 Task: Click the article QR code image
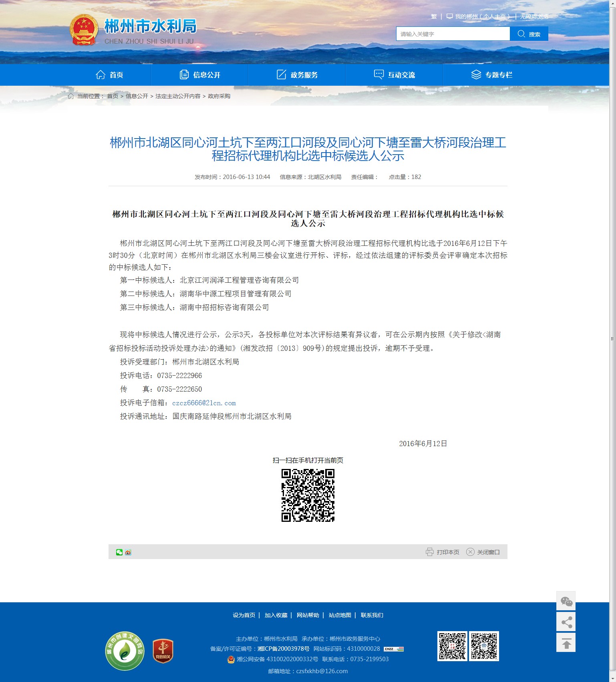308,495
